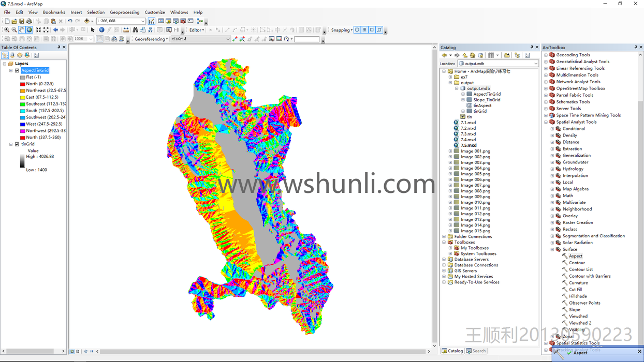644x362 pixels.
Task: Click the Flat gray legend swatch
Action: click(x=23, y=77)
